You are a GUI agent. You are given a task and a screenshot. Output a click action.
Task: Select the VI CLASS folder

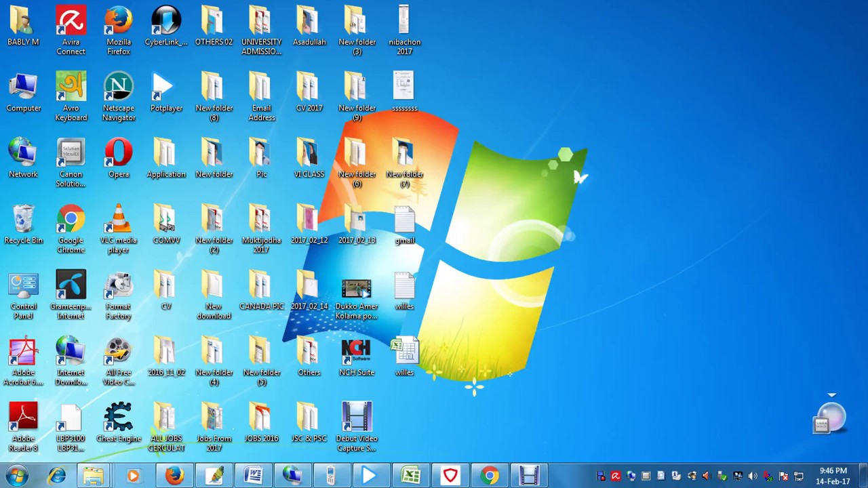pos(309,159)
